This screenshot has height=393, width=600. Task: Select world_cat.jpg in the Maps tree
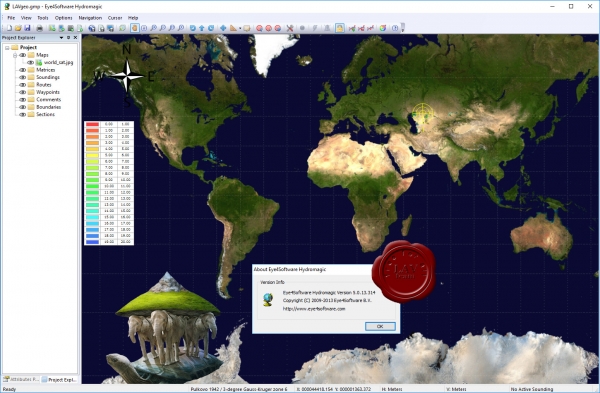58,62
